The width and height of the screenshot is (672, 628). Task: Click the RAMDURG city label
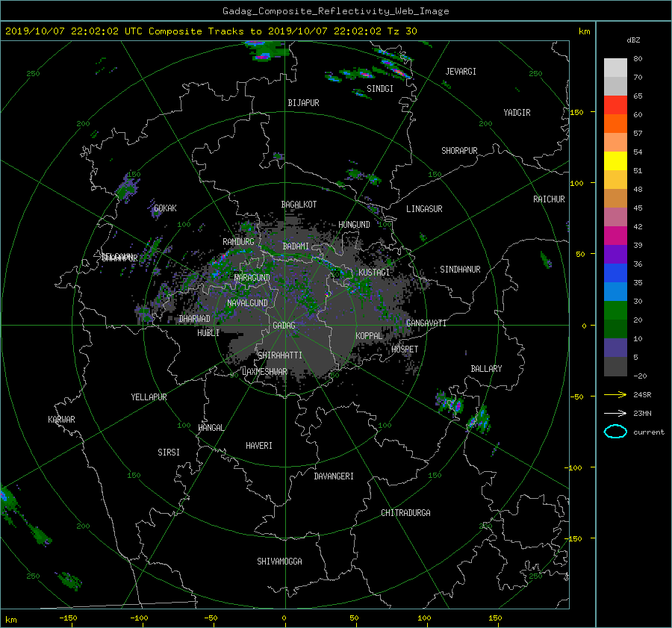tap(238, 242)
